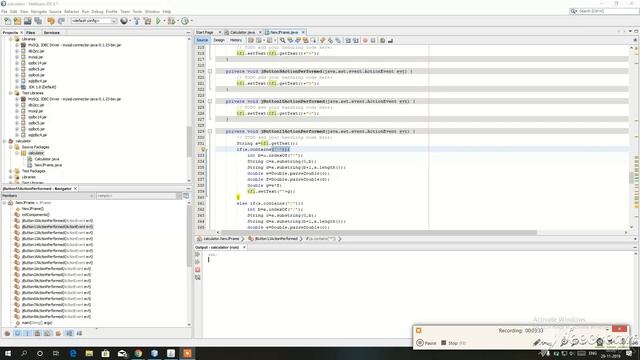
Task: Click Pause in the recording widget
Action: [x=426, y=343]
